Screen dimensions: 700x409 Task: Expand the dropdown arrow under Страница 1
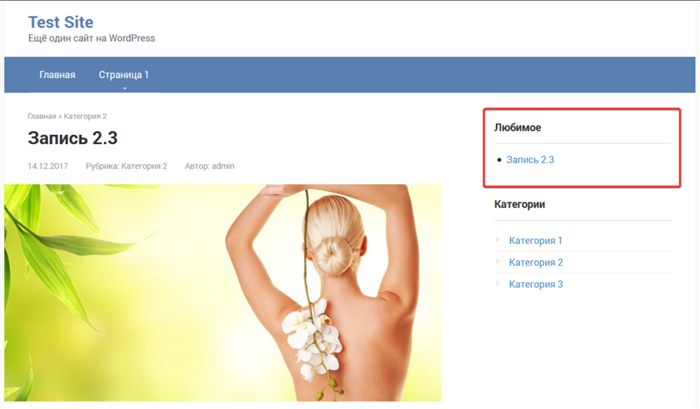(125, 88)
